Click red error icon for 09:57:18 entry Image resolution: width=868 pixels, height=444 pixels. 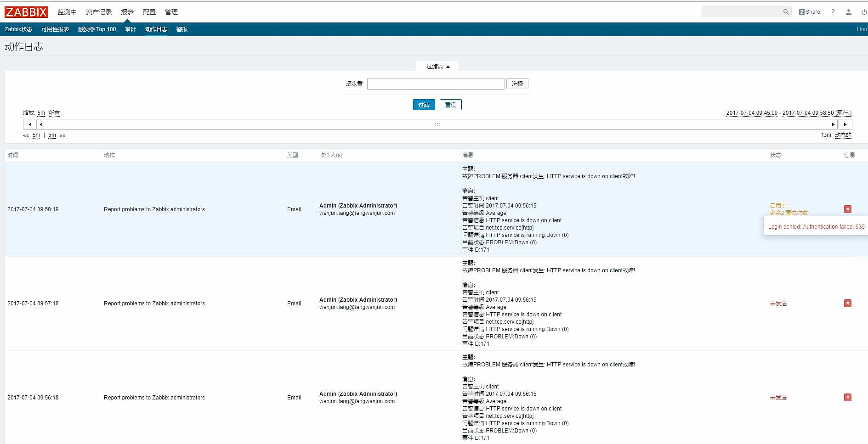(x=848, y=303)
